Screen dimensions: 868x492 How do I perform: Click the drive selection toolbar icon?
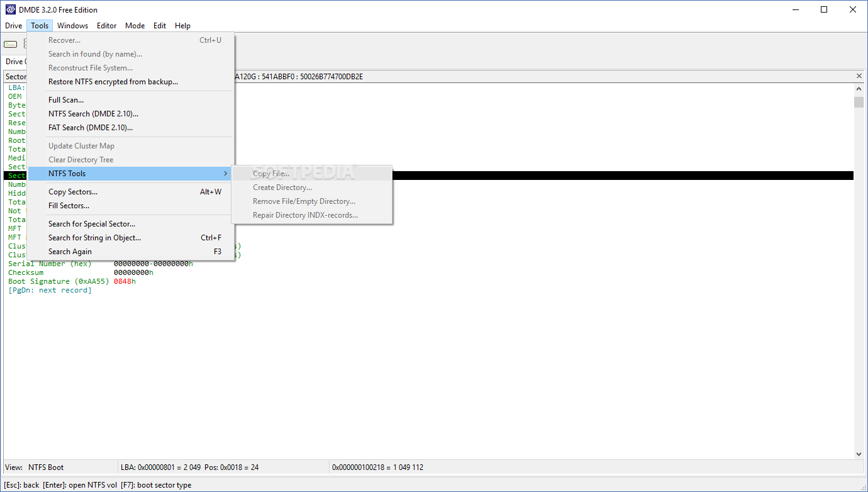[10, 44]
